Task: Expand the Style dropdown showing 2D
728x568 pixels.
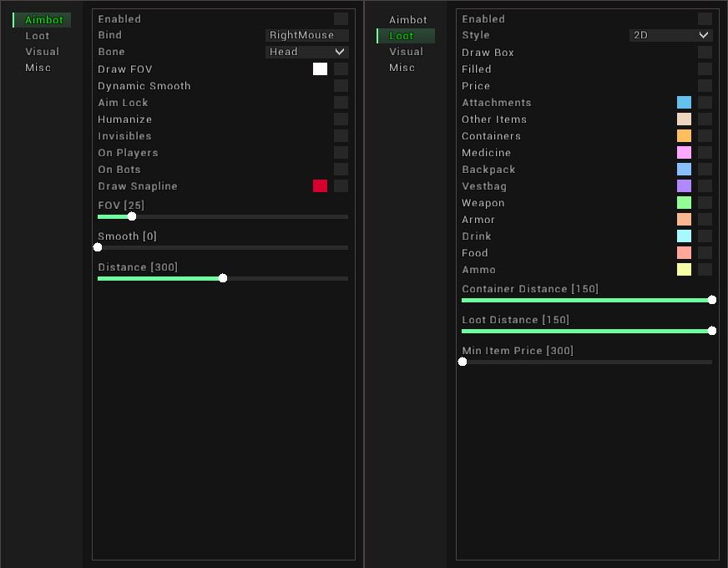Action: (670, 35)
